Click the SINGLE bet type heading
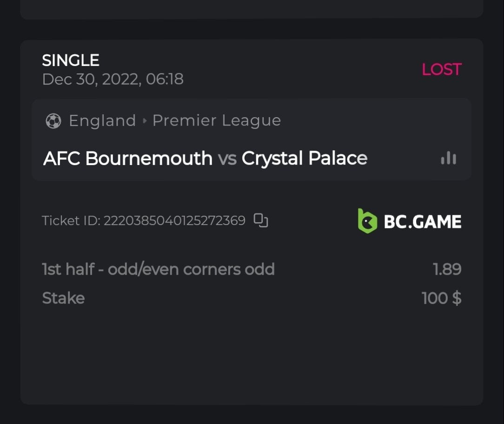Image resolution: width=504 pixels, height=424 pixels. pos(71,60)
